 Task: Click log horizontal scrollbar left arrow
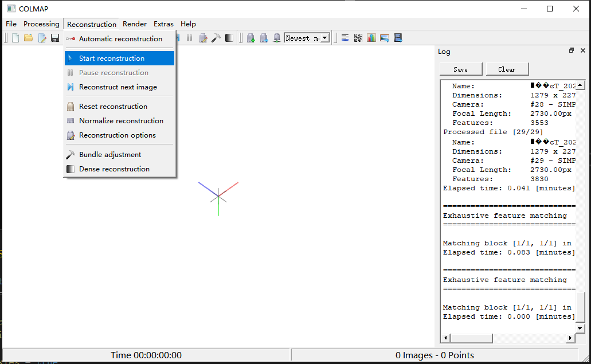(445, 338)
